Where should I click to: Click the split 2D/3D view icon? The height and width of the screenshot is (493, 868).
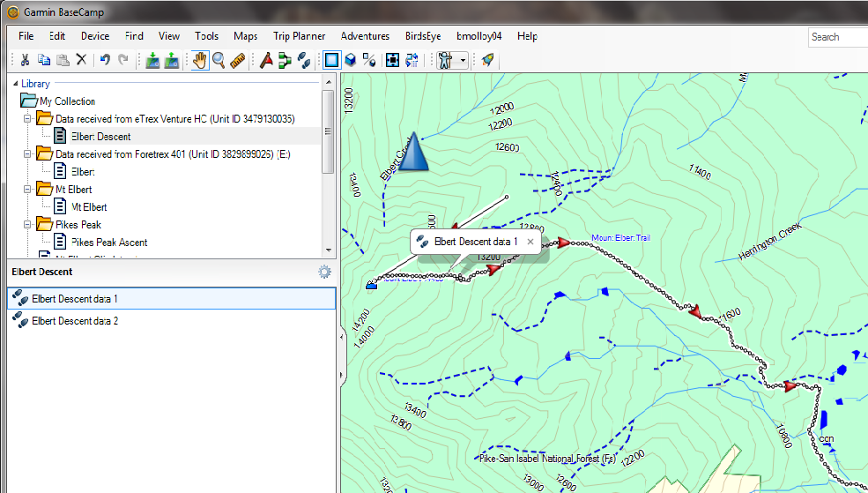coord(368,60)
